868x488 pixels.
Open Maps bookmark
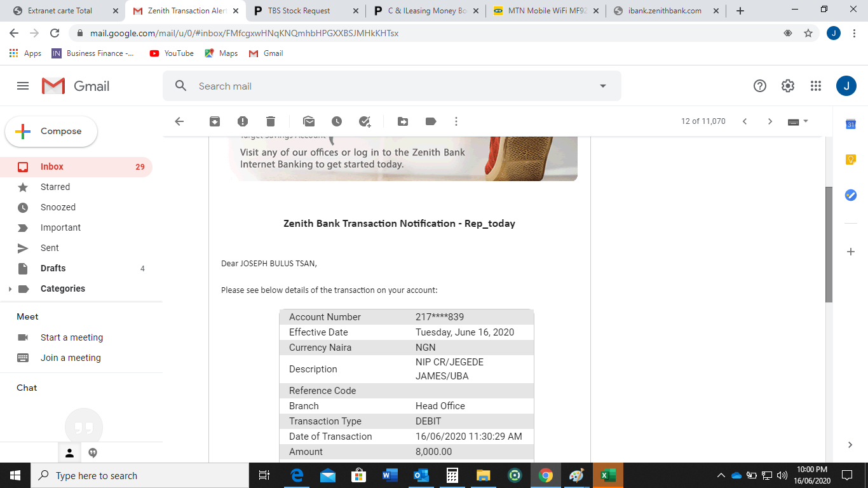(221, 53)
